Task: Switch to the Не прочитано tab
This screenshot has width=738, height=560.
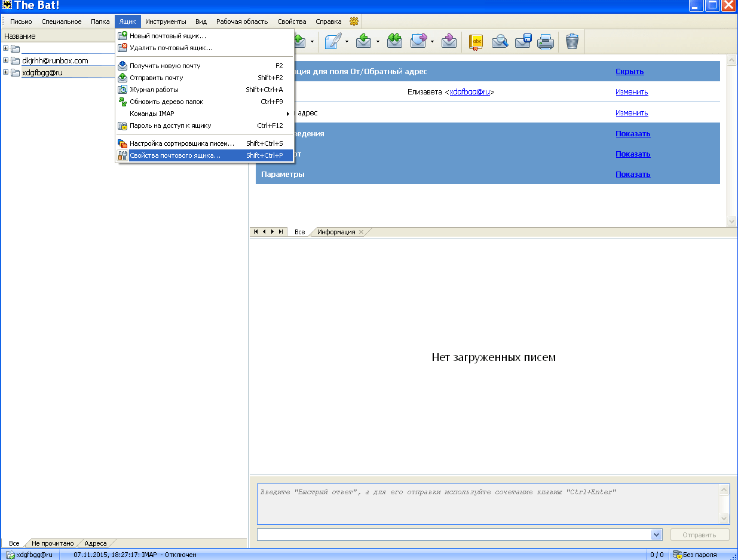Action: tap(53, 543)
